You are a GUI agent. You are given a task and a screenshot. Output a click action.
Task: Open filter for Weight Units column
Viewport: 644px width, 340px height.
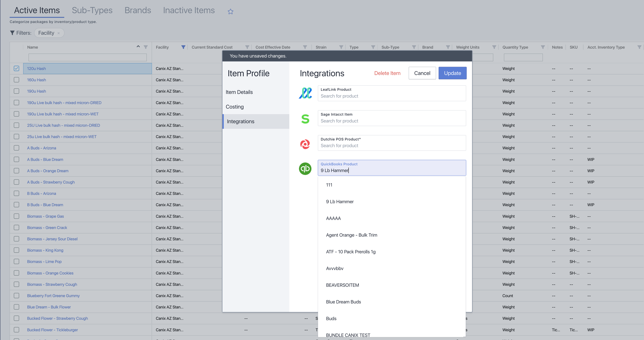[x=494, y=47]
